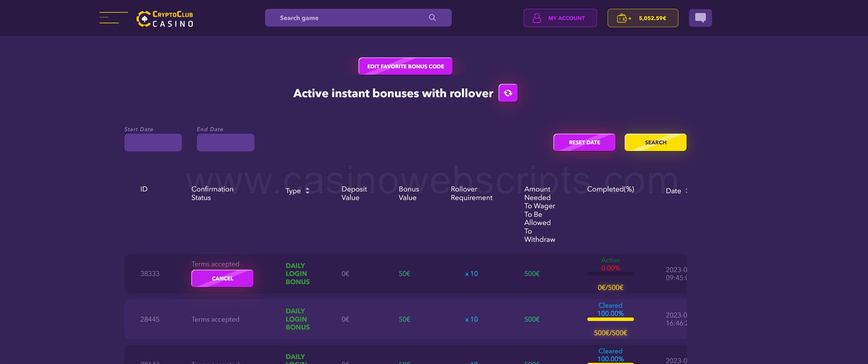The height and width of the screenshot is (364, 868).
Task: Open the Start Date field
Action: (153, 142)
